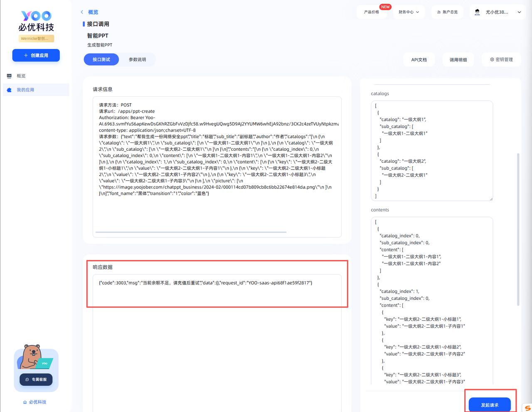
Task: Switch to the 参数说明 tab
Action: coord(137,60)
